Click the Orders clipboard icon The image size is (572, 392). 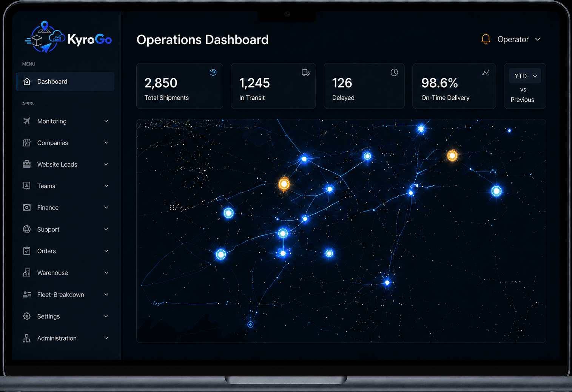click(27, 251)
